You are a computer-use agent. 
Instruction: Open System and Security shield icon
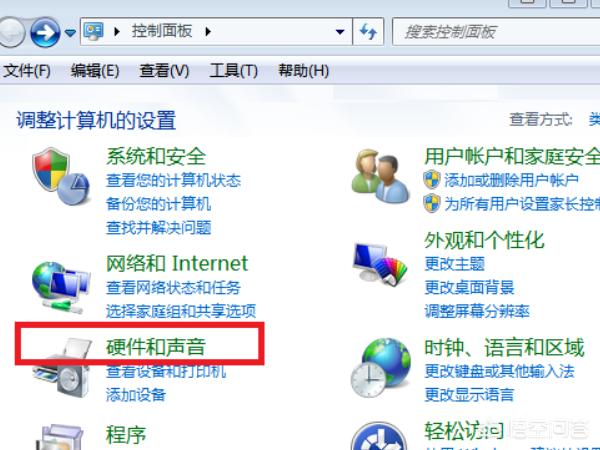coord(61,176)
